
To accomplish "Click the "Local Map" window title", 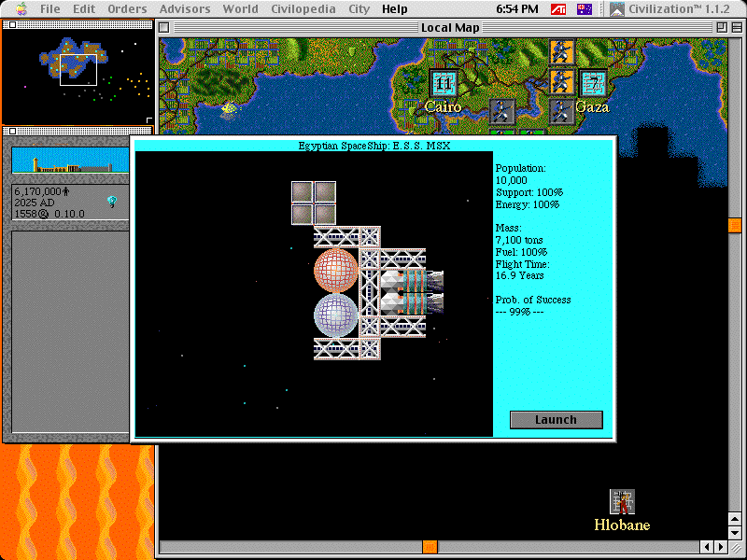I will pyautogui.click(x=450, y=28).
